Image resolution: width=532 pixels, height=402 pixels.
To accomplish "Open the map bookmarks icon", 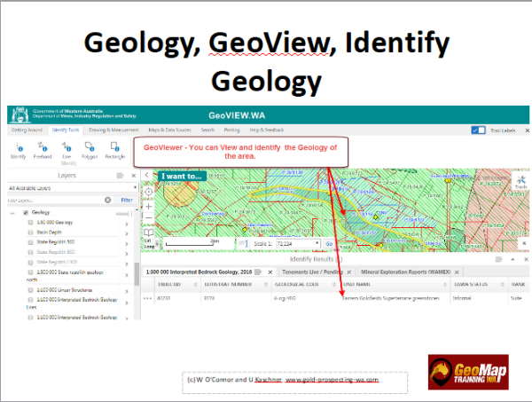I will click(x=149, y=233).
